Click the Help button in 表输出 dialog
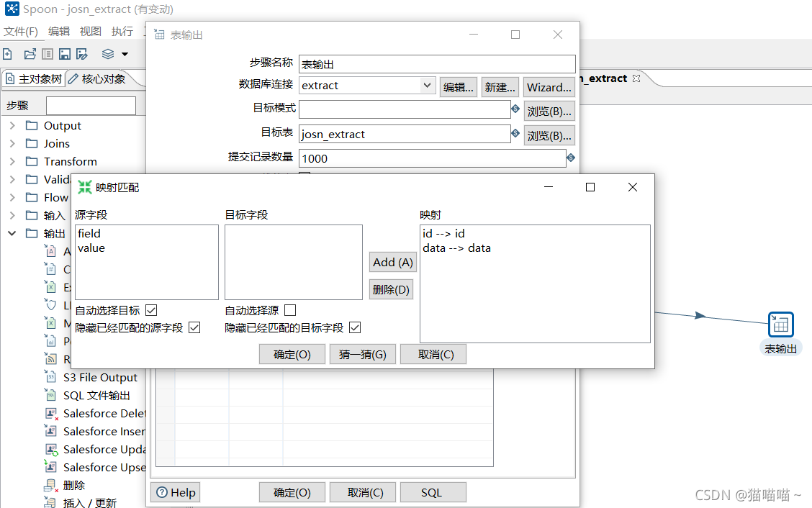This screenshot has height=508, width=812. [x=176, y=492]
